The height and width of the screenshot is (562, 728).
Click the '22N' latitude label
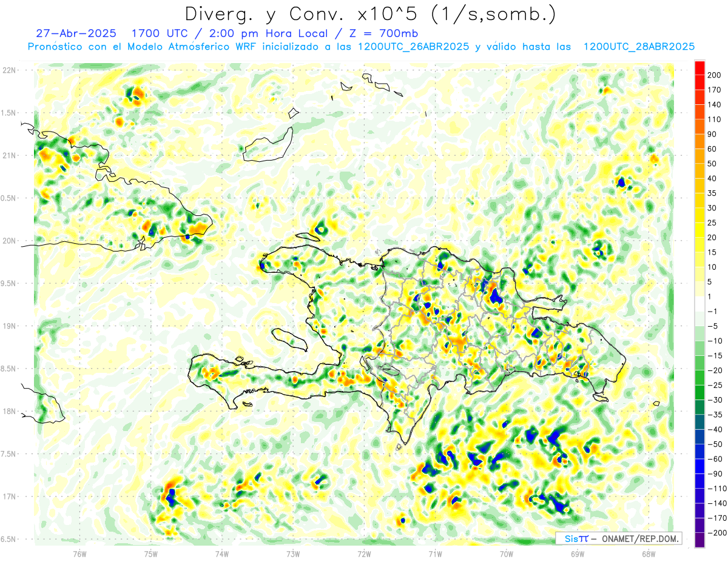[9, 70]
